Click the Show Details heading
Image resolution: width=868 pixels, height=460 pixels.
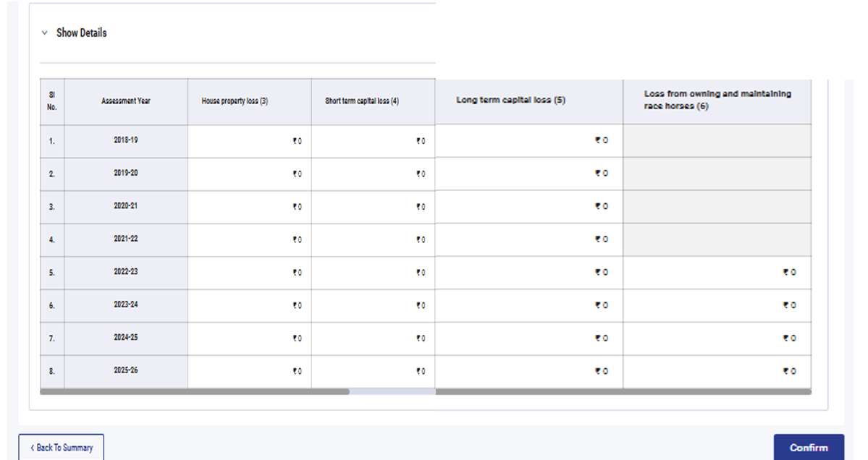click(x=81, y=33)
